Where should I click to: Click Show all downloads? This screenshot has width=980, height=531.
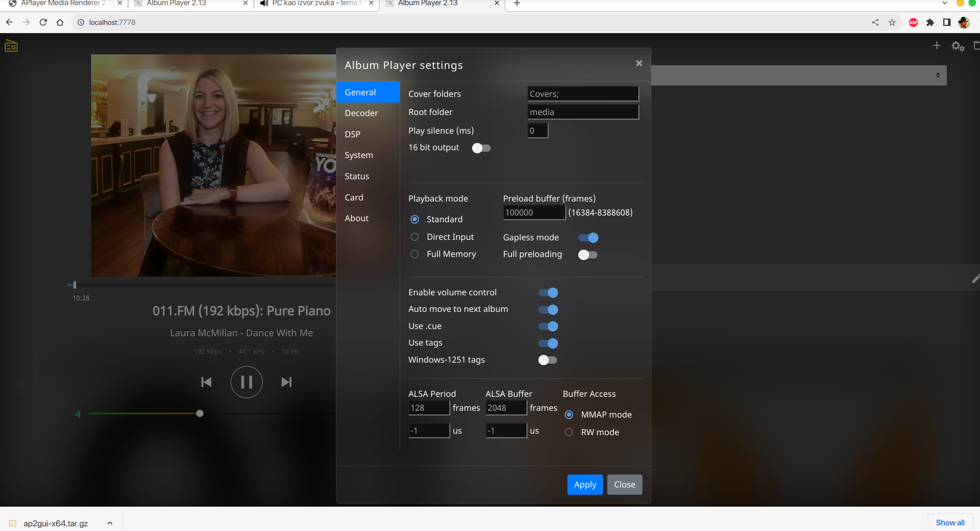point(950,523)
